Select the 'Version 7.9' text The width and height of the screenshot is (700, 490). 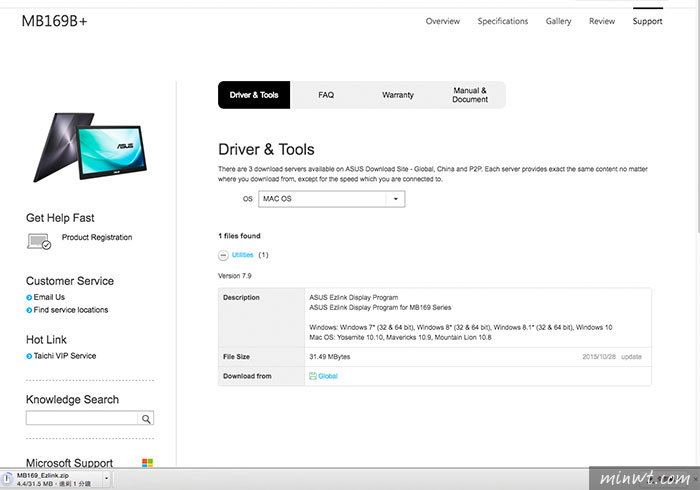click(234, 276)
